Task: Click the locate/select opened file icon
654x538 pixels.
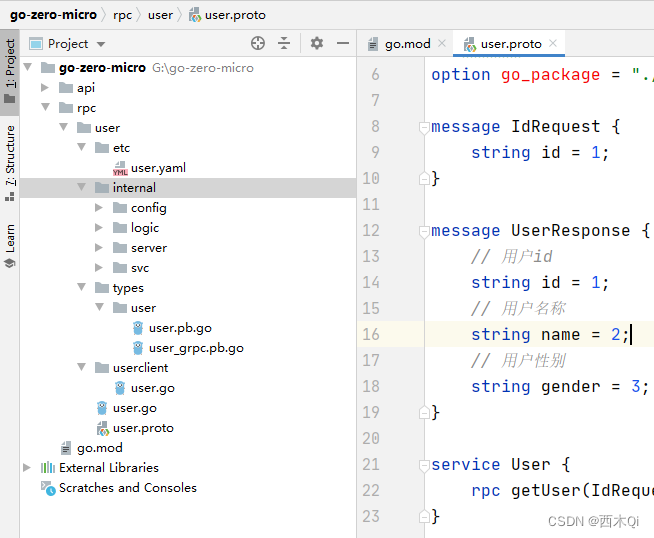Action: (x=258, y=43)
